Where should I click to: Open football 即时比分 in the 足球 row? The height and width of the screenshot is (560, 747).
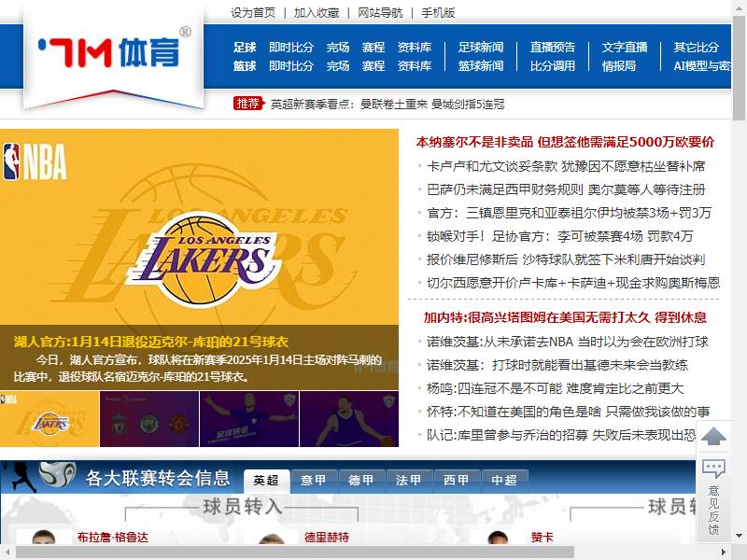pos(291,48)
